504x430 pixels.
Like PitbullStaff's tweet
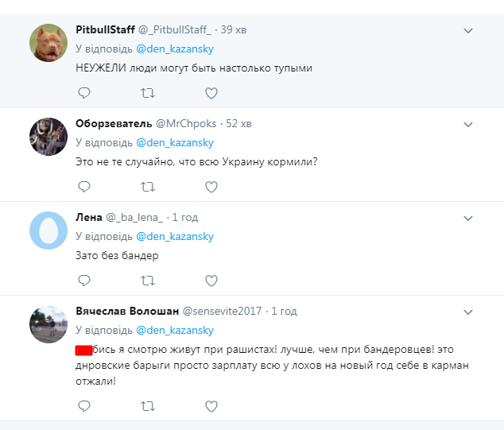click(x=211, y=93)
